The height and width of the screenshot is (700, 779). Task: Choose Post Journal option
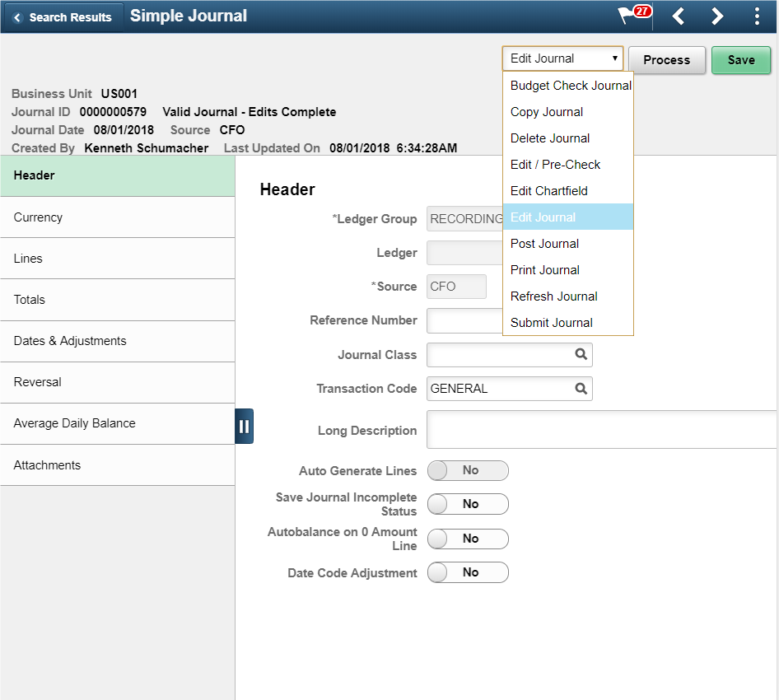(568, 244)
